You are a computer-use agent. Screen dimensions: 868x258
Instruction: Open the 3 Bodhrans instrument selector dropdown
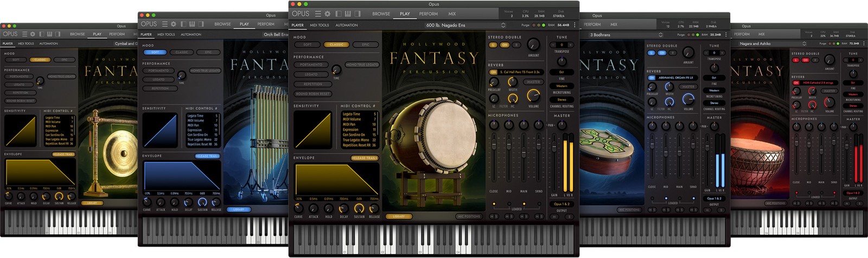point(627,35)
